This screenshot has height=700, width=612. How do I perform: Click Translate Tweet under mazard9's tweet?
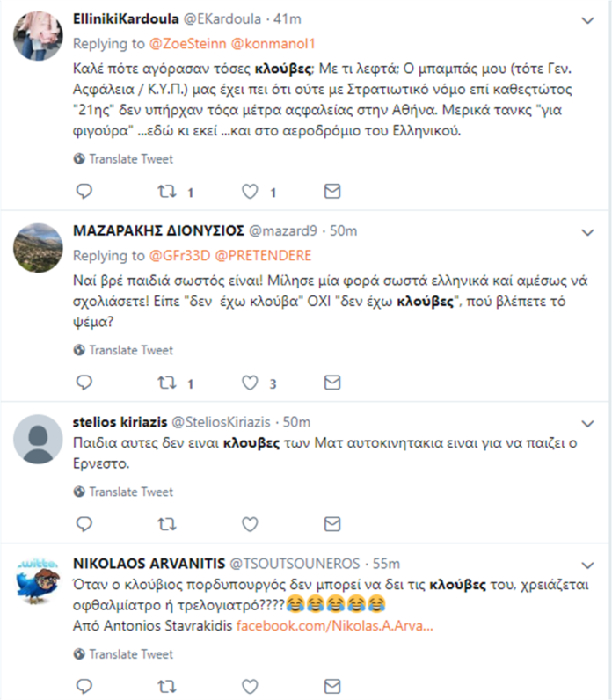pyautogui.click(x=130, y=350)
